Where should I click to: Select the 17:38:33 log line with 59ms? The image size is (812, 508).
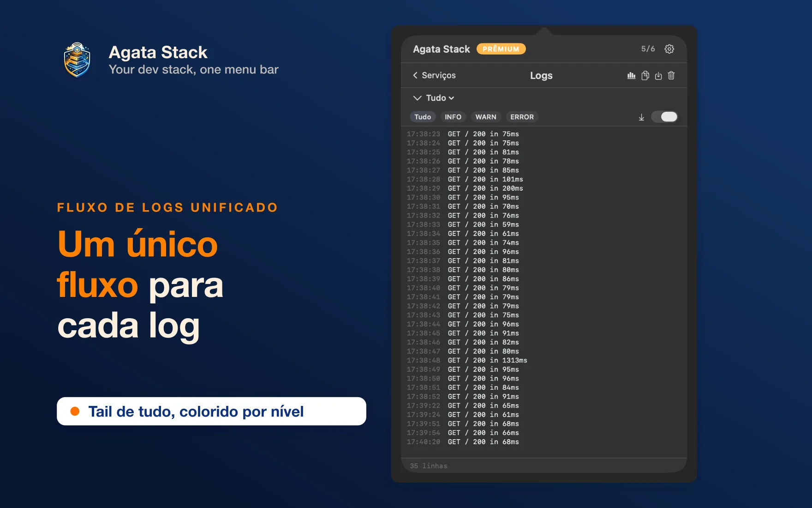tap(463, 224)
